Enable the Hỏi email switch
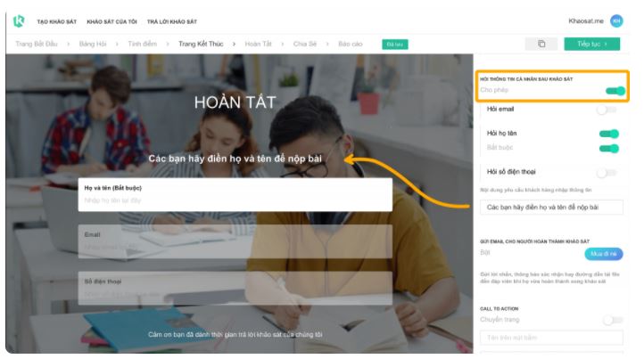This screenshot has width=644, height=359. [x=607, y=110]
